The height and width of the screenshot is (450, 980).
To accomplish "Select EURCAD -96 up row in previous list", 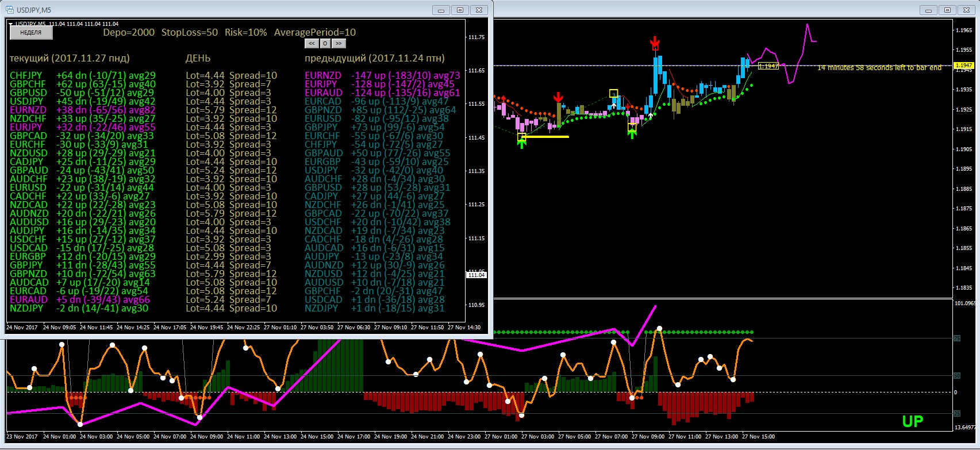I will pos(376,101).
